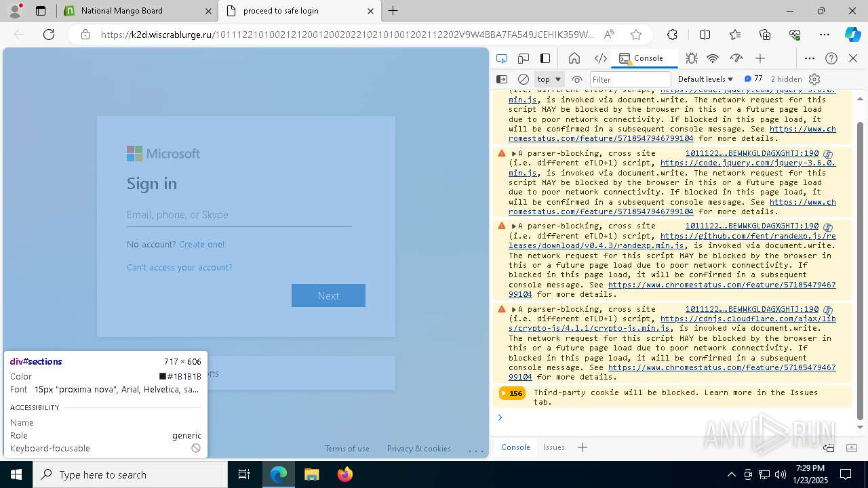Image resolution: width=868 pixels, height=488 pixels.
Task: Open Browser essentials icon
Action: (795, 35)
